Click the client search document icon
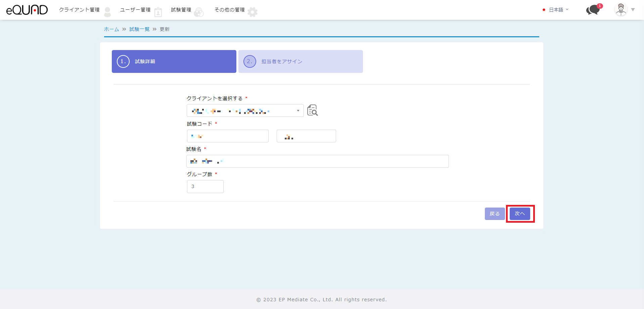This screenshot has height=309, width=644. tap(312, 110)
